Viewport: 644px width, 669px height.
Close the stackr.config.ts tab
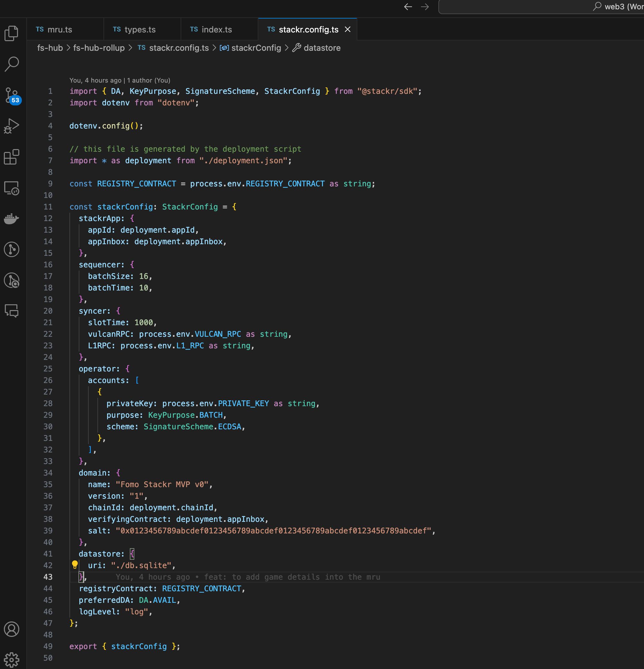[x=348, y=29]
